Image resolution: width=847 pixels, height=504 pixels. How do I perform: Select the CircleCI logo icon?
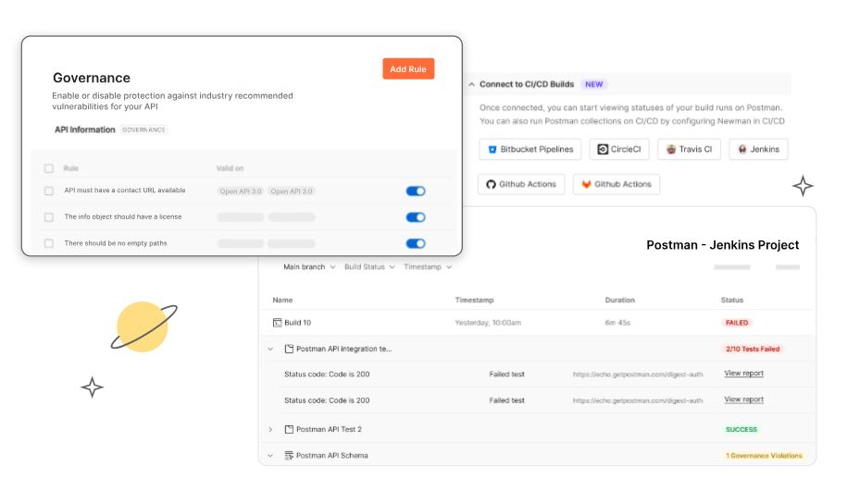click(604, 149)
